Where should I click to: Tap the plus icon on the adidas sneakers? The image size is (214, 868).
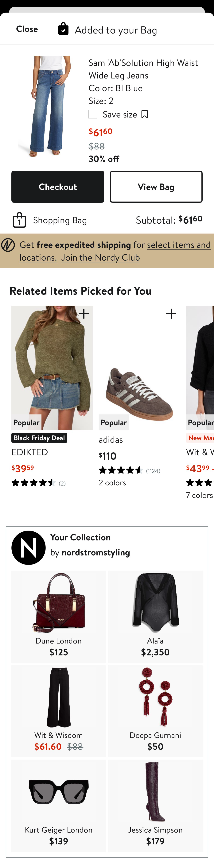(171, 313)
